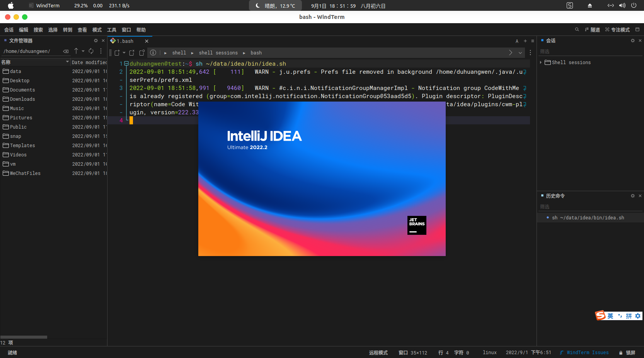
Task: Refresh the file manager listing
Action: pyautogui.click(x=91, y=51)
